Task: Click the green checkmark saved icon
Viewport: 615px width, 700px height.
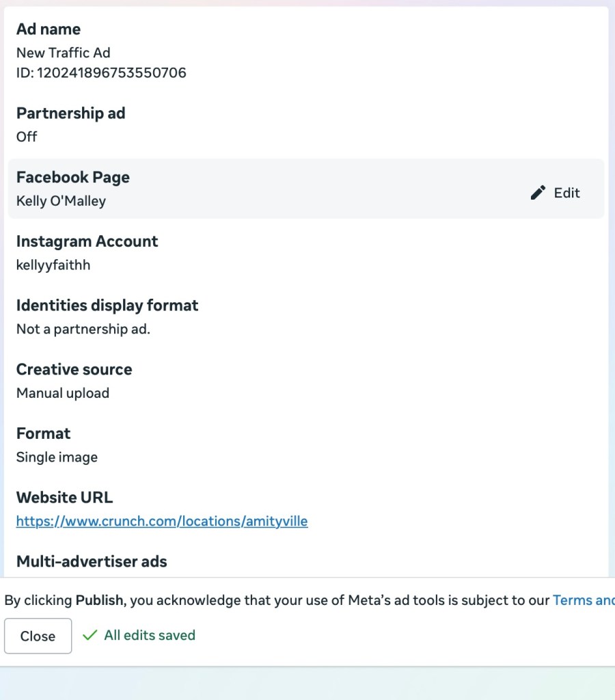Action: (89, 636)
